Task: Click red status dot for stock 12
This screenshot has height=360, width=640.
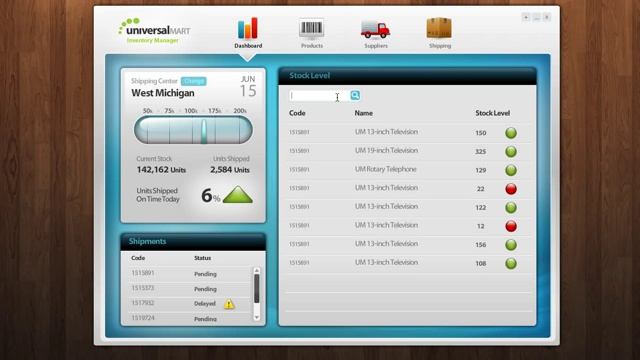Action: pyautogui.click(x=511, y=226)
